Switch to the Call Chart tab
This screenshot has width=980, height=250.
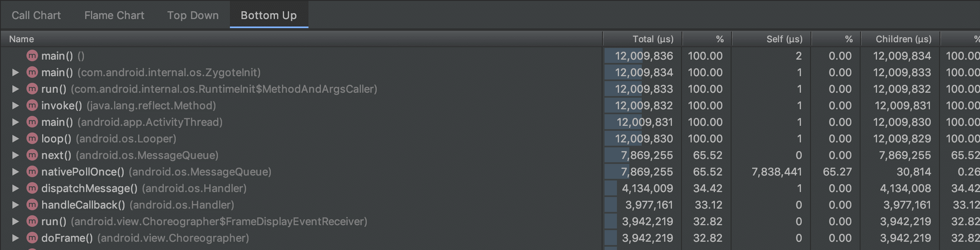[36, 15]
